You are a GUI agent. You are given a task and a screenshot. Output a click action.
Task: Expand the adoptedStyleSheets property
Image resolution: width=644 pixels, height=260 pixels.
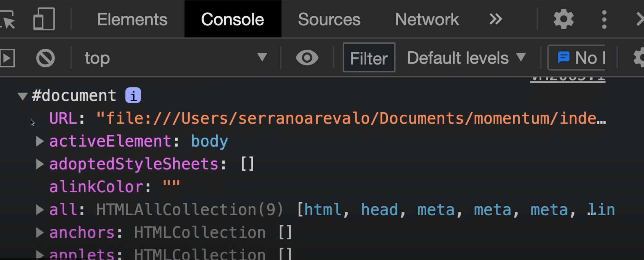40,164
